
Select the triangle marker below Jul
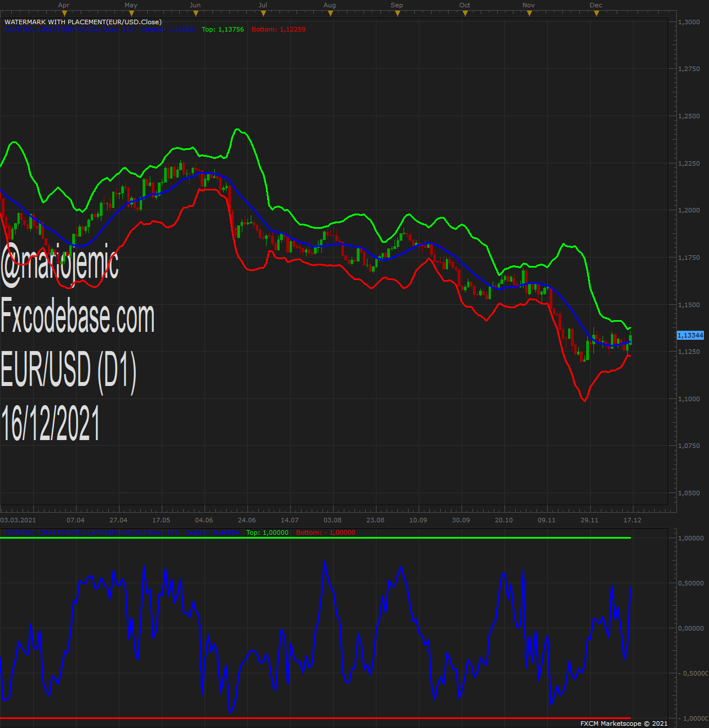263,14
